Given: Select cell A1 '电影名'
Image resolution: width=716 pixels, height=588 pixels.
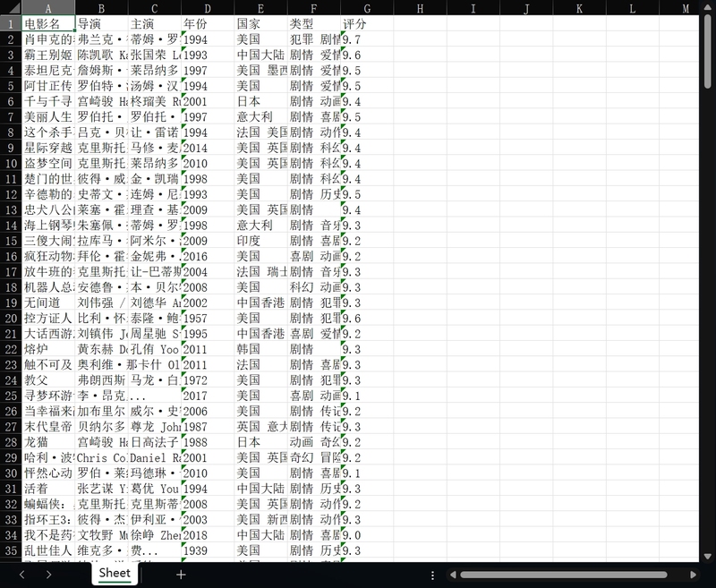Looking at the screenshot, I should point(48,24).
